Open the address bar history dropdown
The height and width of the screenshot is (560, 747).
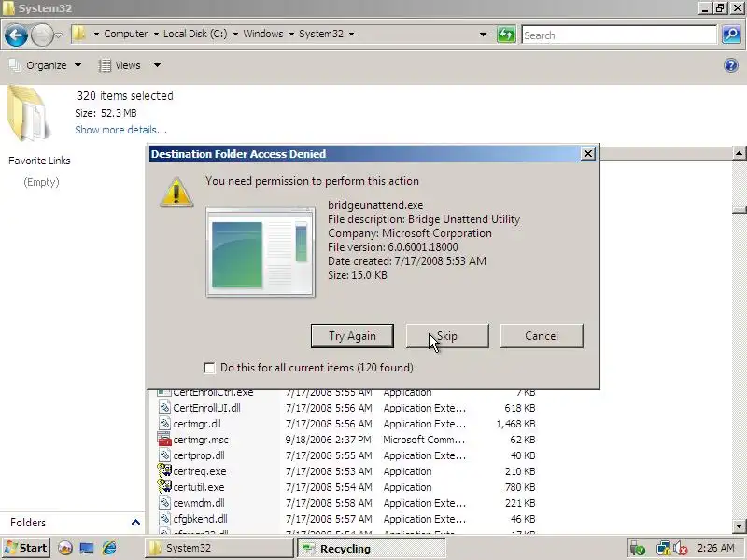[x=483, y=35]
